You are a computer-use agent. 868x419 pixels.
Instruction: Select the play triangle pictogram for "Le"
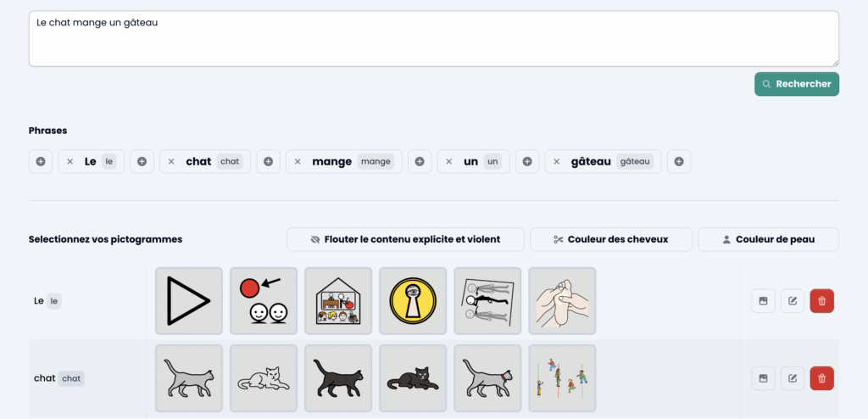point(189,301)
